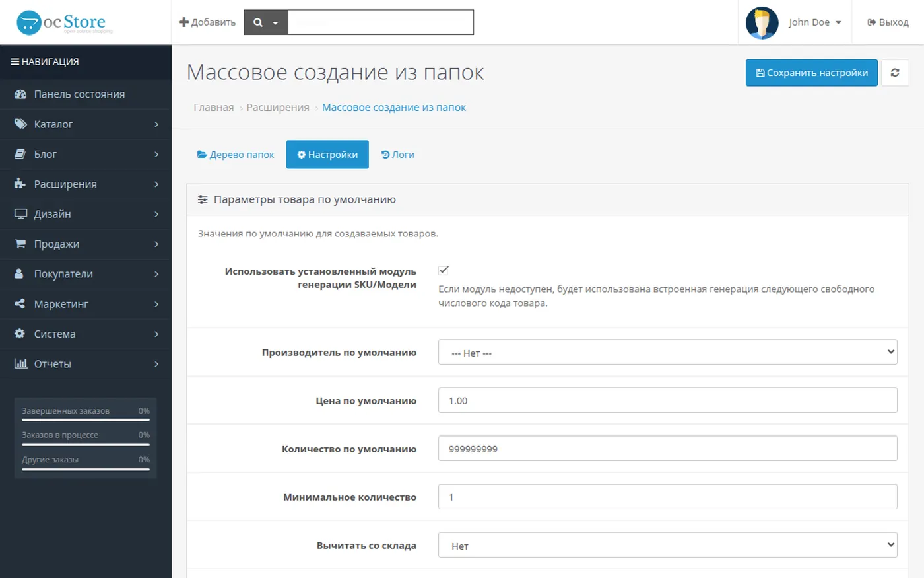Expand the Блог menu chevron
This screenshot has height=578, width=924.
(x=156, y=154)
